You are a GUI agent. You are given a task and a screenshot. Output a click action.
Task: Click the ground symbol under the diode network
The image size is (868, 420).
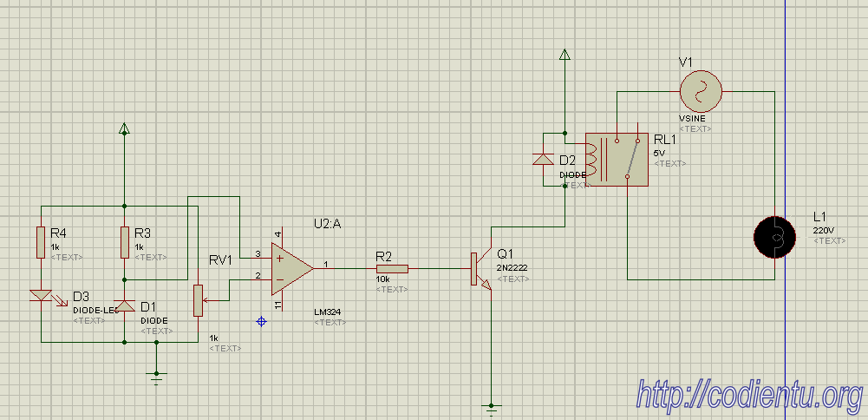coord(157,377)
